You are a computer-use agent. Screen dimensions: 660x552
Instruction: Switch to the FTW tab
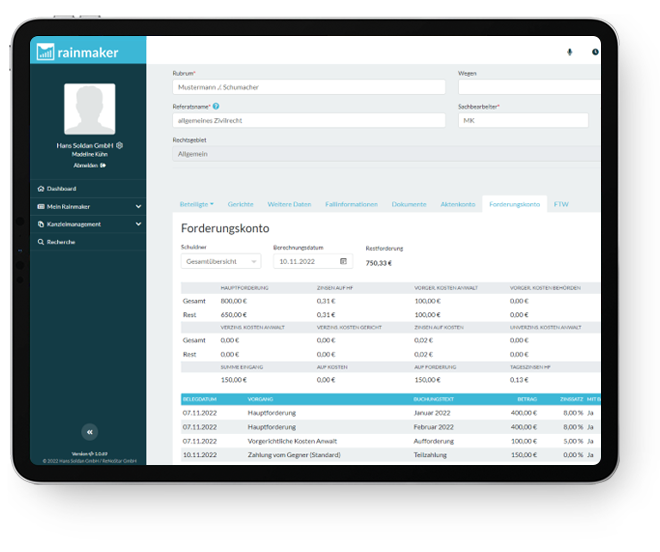(x=561, y=204)
